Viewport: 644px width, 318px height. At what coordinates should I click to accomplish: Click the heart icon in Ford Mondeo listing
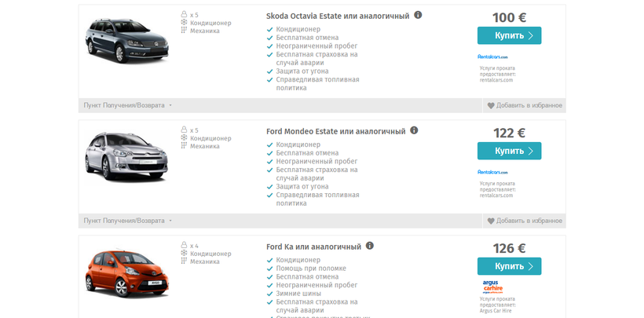point(491,221)
